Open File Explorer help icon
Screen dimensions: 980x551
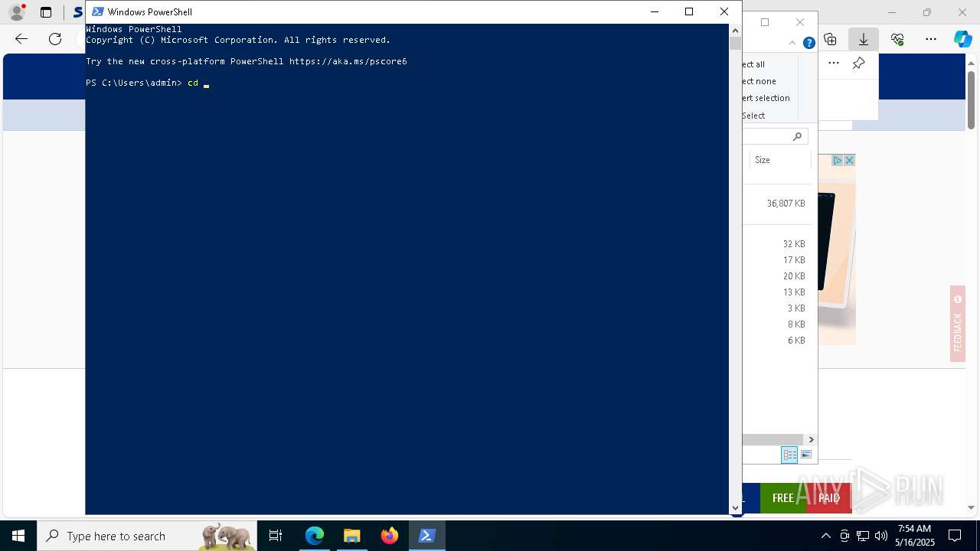pos(808,43)
